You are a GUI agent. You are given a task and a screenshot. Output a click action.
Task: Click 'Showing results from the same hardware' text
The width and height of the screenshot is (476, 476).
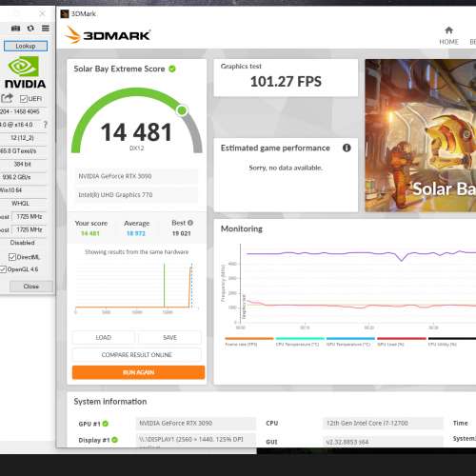pyautogui.click(x=136, y=252)
